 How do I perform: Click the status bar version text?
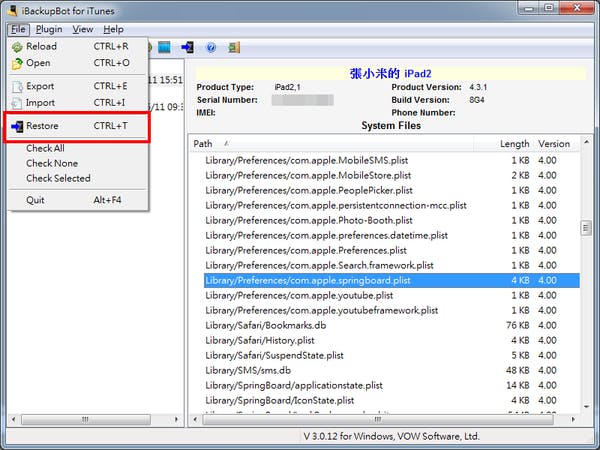point(391,436)
